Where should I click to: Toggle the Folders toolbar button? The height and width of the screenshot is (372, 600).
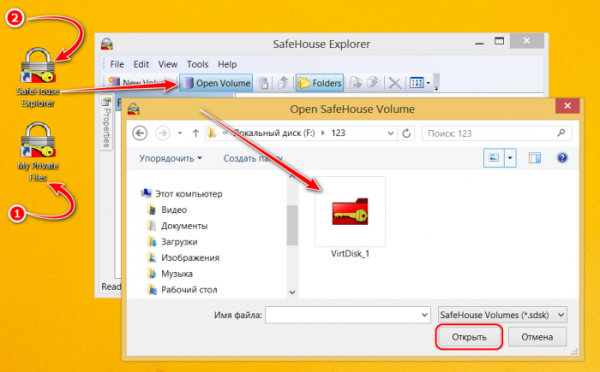coord(320,83)
